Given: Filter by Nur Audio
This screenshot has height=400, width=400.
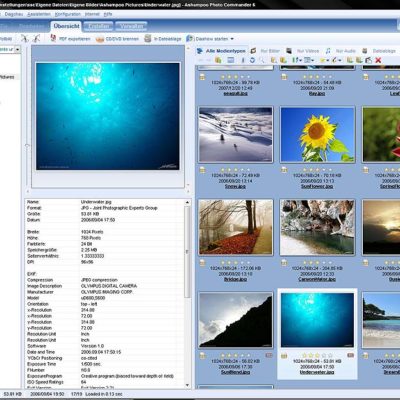Looking at the screenshot, I should 346,51.
